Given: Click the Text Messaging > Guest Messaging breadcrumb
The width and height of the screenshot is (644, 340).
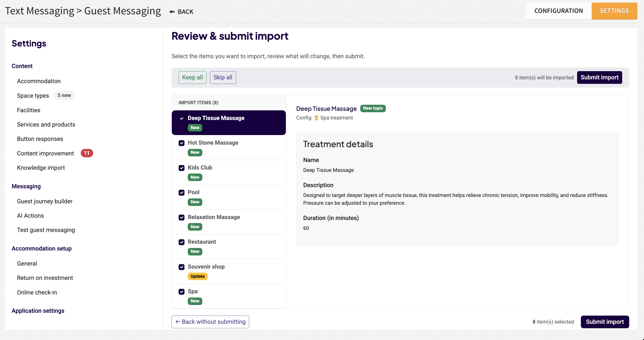Looking at the screenshot, I should pos(83,11).
